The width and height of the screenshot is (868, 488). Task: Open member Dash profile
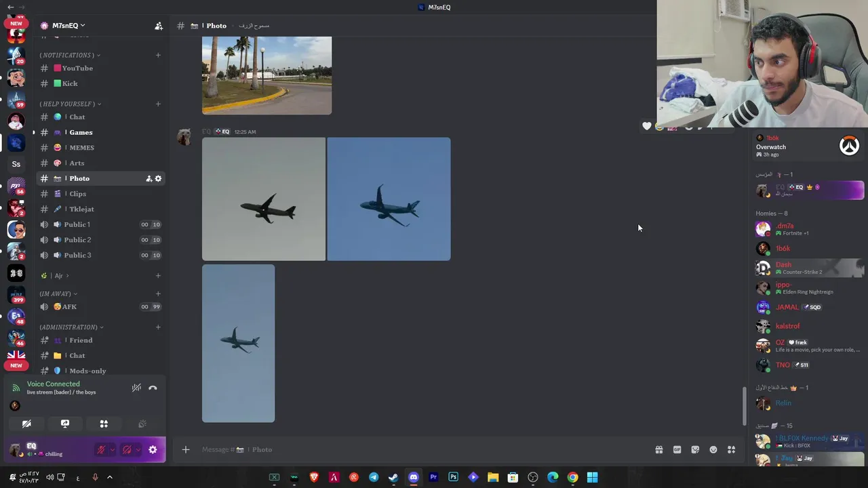pyautogui.click(x=808, y=268)
